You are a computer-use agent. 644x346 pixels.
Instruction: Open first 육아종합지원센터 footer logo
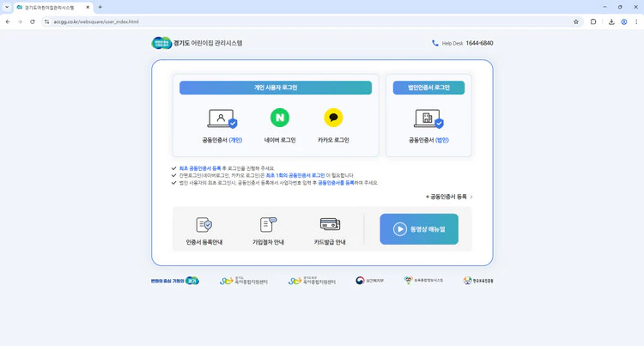(x=244, y=281)
